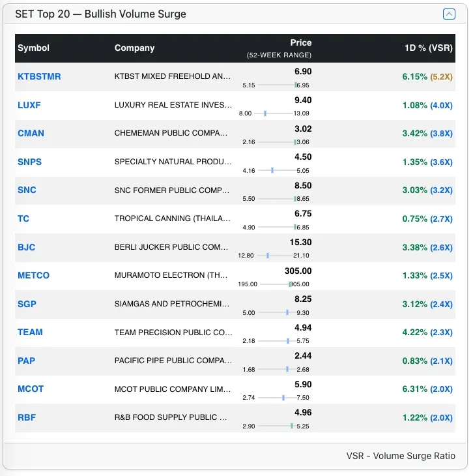Open the BJC symbol link
The height and width of the screenshot is (476, 473).
click(x=27, y=247)
